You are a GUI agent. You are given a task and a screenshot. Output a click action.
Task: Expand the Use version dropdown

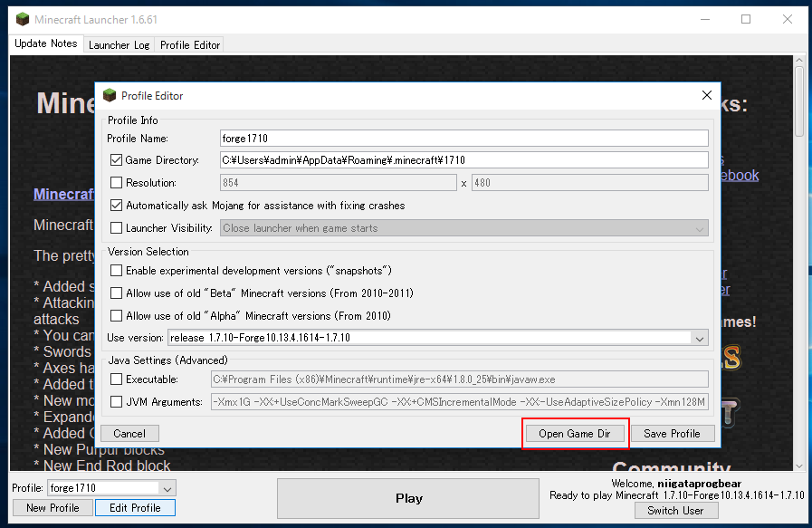click(699, 338)
